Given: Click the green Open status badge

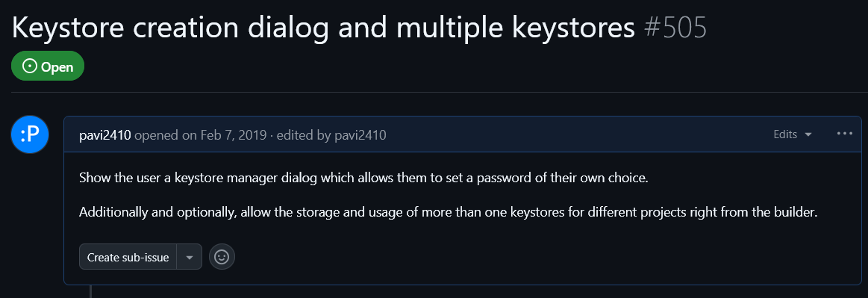Looking at the screenshot, I should [x=48, y=66].
